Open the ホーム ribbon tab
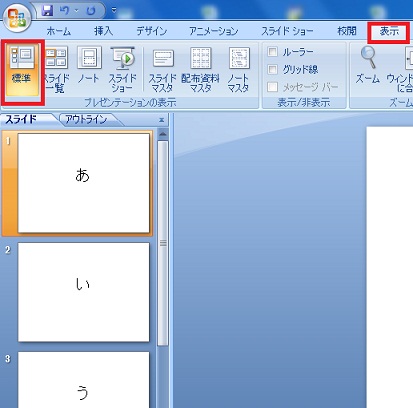 [x=59, y=31]
